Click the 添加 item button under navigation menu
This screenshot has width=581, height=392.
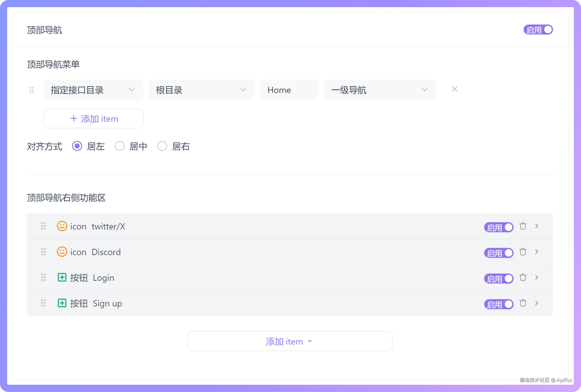(93, 118)
